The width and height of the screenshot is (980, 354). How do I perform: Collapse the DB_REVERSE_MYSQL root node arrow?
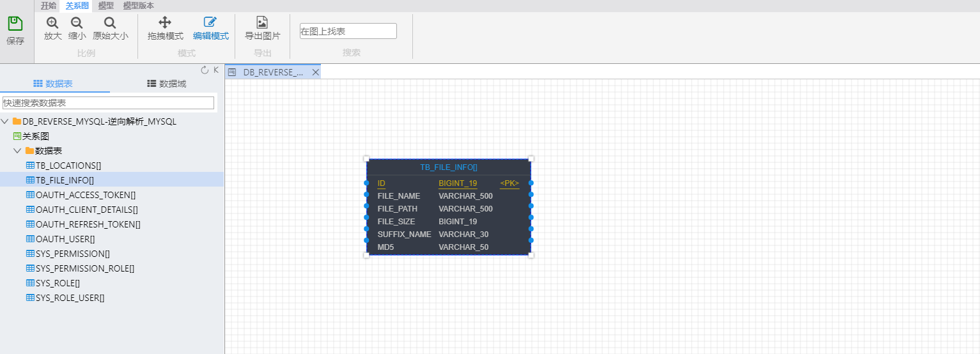pos(5,121)
